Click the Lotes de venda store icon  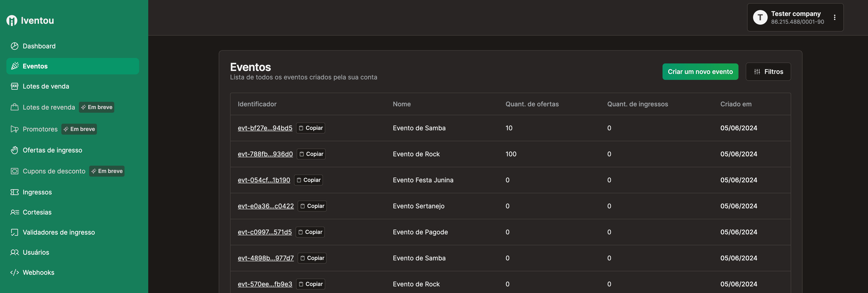[x=15, y=86]
